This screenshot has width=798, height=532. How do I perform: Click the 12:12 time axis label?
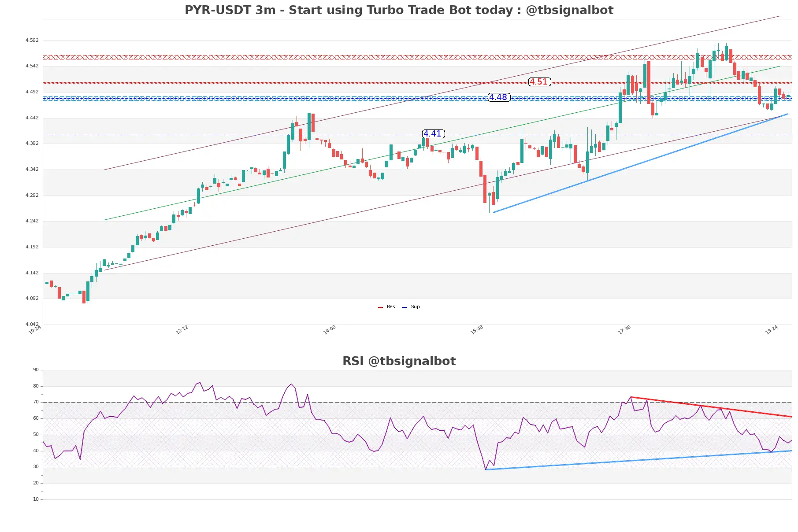click(182, 330)
